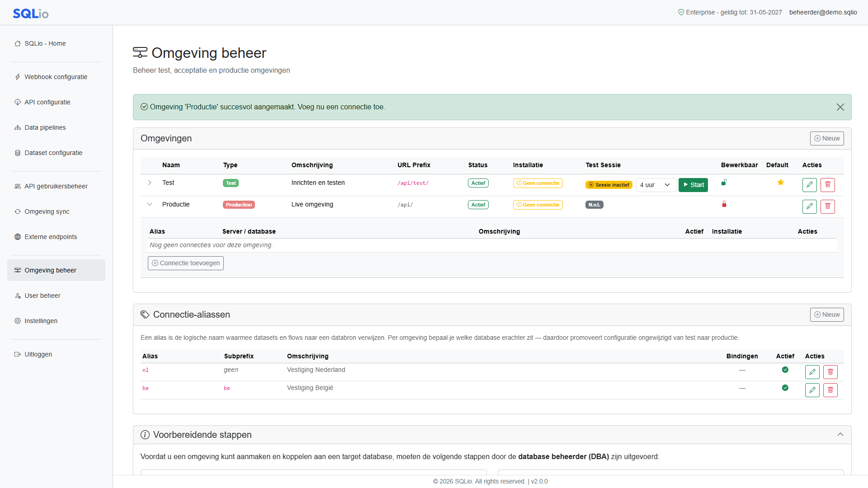This screenshot has height=488, width=868.
Task: Delete the Productie environment with trash icon
Action: (827, 206)
